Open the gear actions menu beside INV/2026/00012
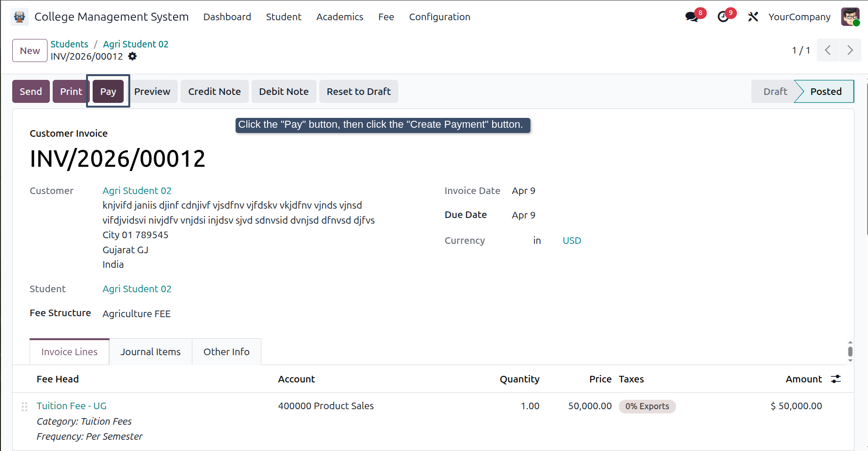Viewport: 868px width, 451px height. click(133, 56)
